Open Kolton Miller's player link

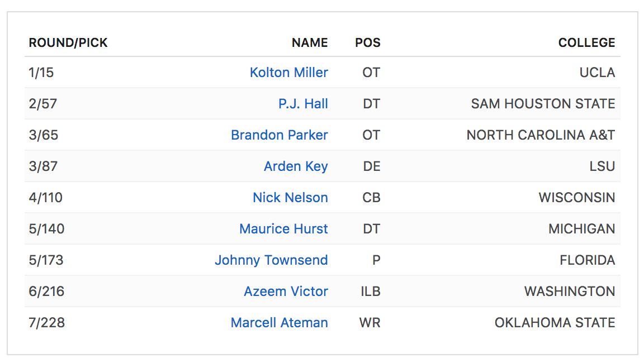pyautogui.click(x=288, y=73)
